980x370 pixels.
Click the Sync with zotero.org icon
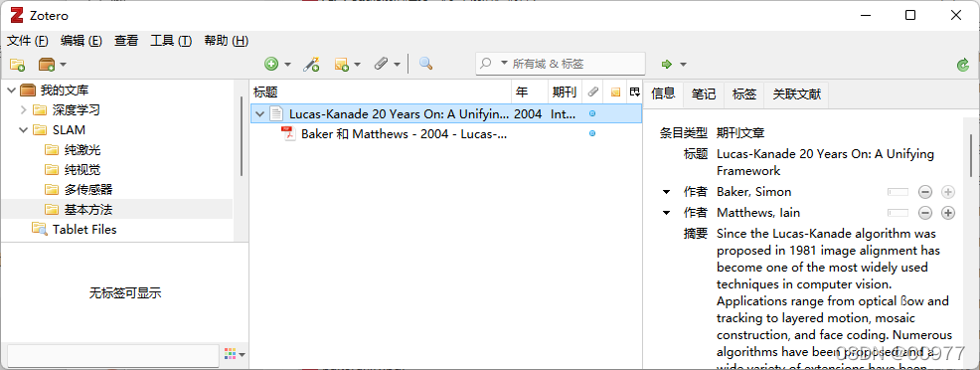click(963, 65)
